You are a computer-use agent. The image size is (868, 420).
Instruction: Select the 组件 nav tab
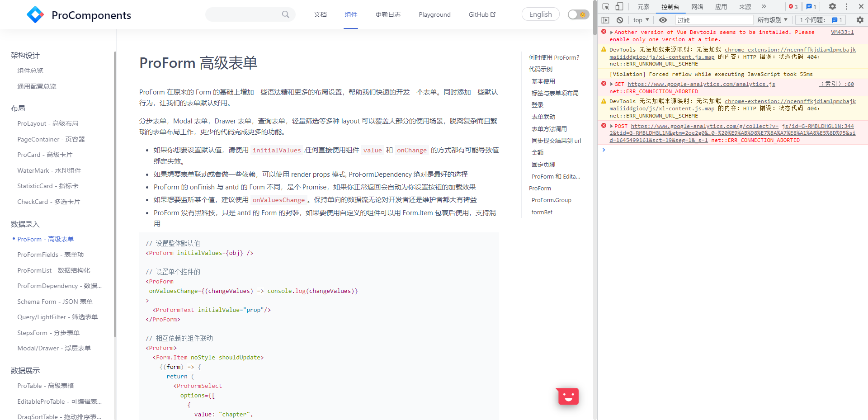[x=351, y=14]
